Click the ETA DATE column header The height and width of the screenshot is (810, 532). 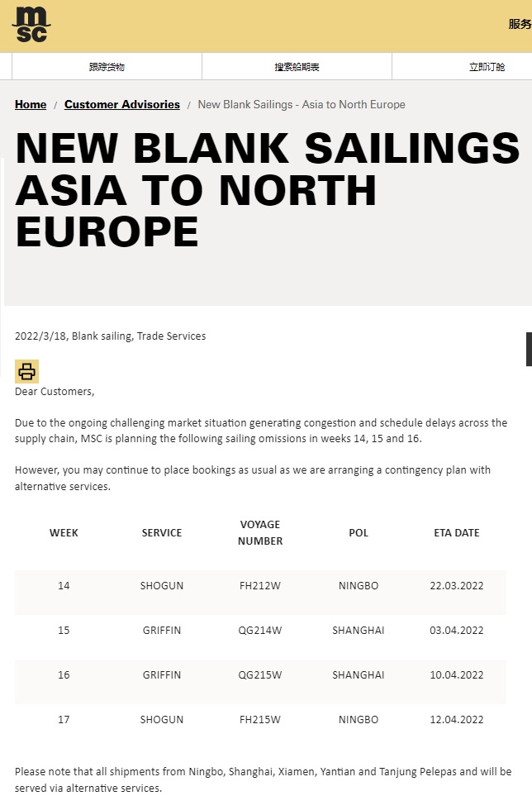tap(457, 533)
